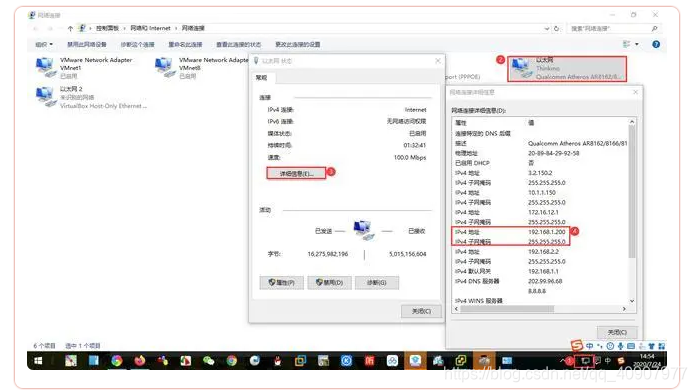Screen dimensions: 697x392
Task: Click the refresh button near address bar
Action: [x=557, y=28]
